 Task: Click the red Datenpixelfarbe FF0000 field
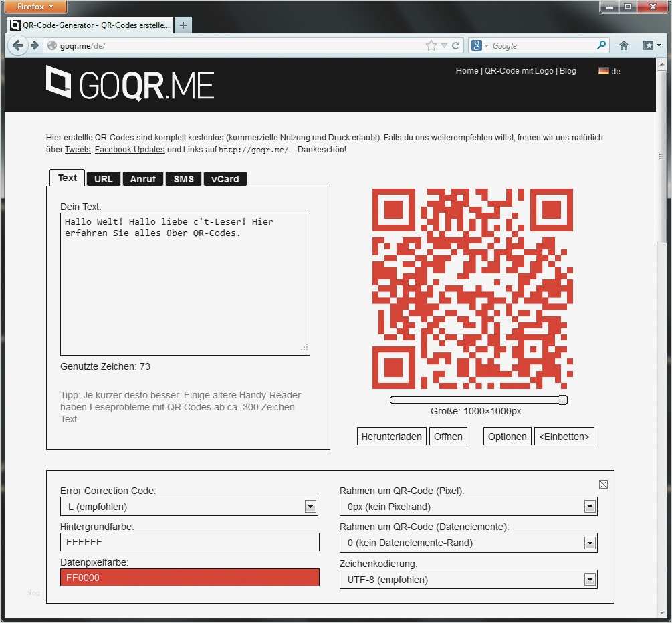tap(190, 577)
